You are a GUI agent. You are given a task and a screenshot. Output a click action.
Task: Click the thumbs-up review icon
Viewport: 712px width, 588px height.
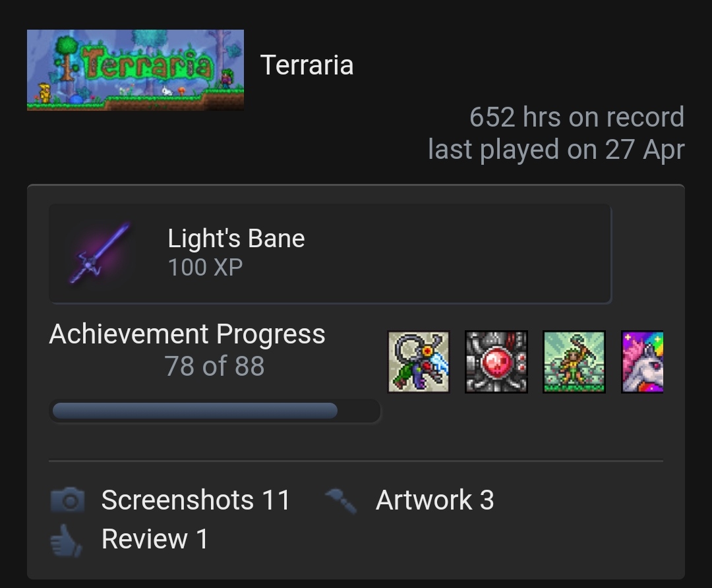(x=67, y=541)
